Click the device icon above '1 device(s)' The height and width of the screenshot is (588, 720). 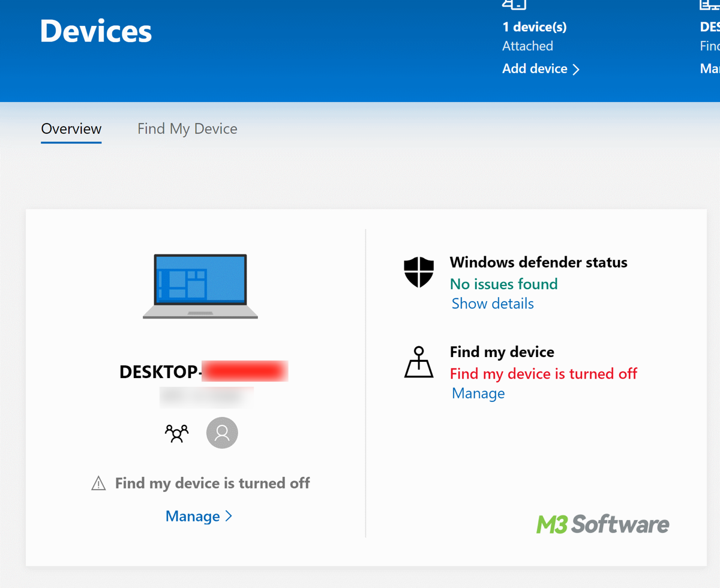[x=514, y=5]
